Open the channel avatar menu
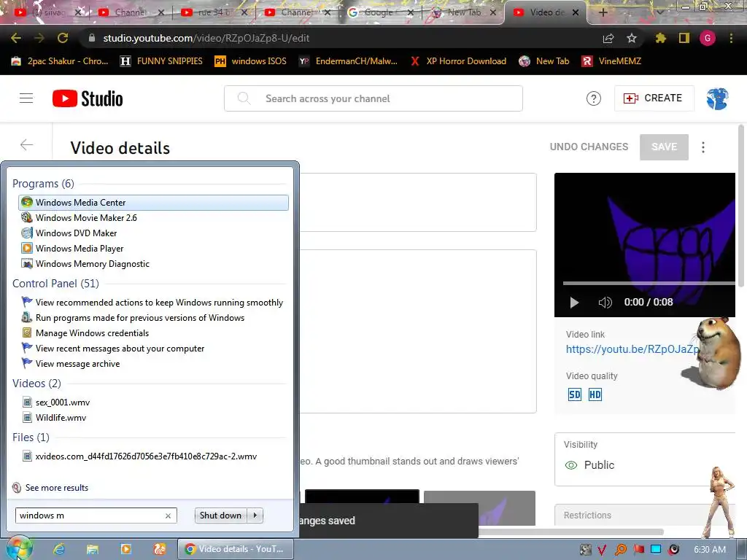The width and height of the screenshot is (747, 560). coord(717,98)
